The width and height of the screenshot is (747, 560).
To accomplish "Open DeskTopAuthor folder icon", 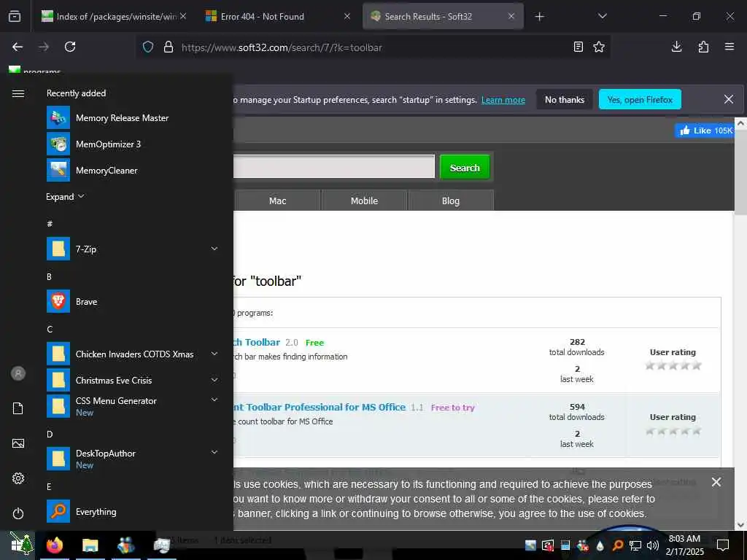I will 58,459.
